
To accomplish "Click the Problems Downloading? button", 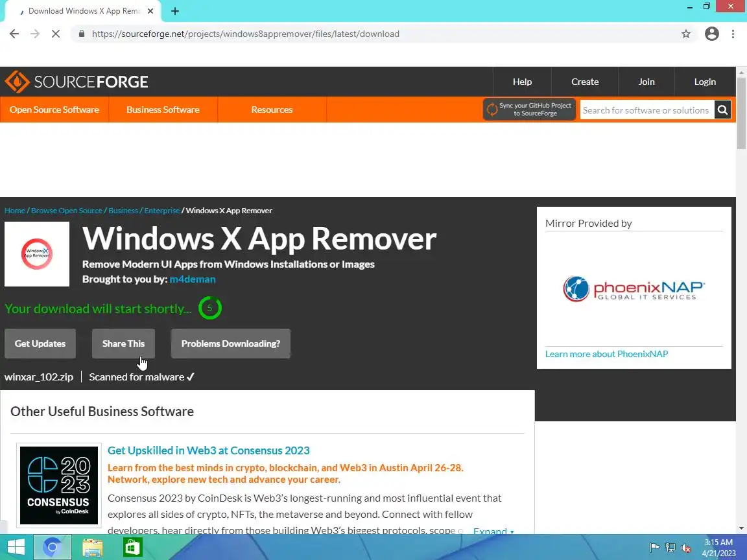I will pyautogui.click(x=231, y=344).
